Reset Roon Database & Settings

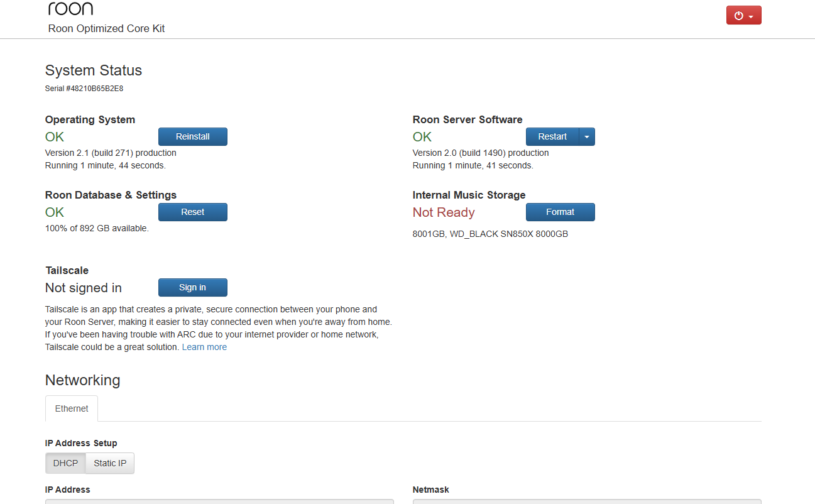pos(192,212)
